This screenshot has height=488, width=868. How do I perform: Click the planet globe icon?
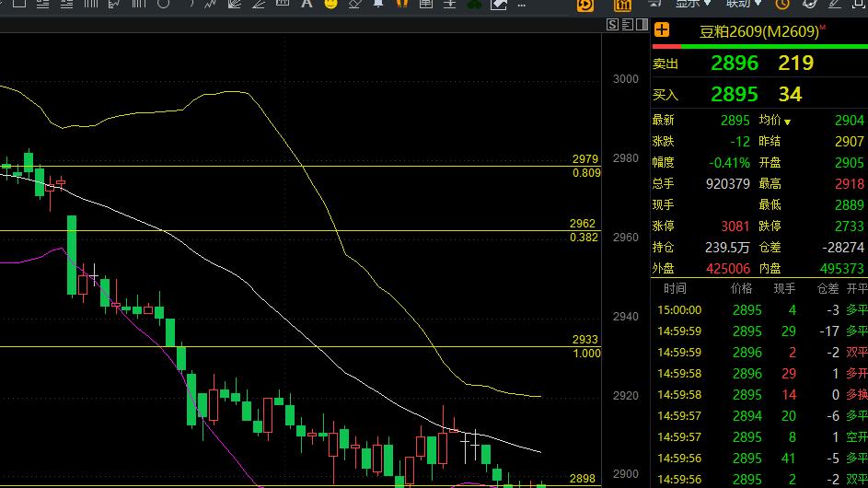810,4
